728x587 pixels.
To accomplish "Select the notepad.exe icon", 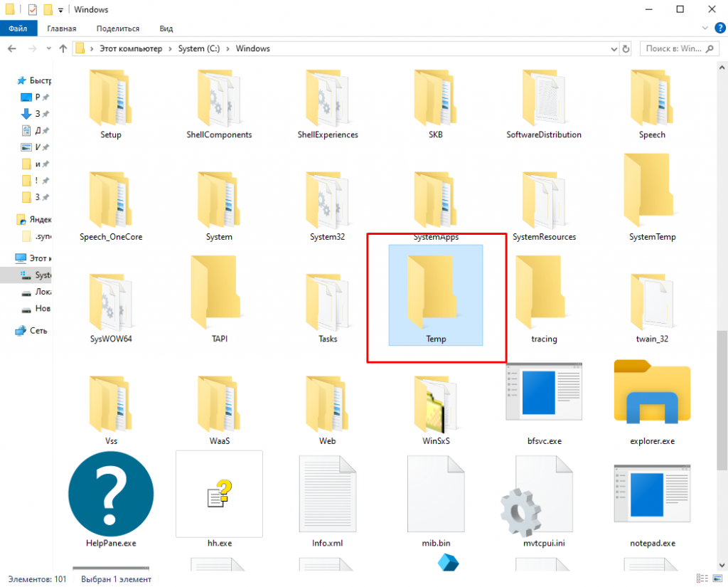I will pyautogui.click(x=652, y=498).
